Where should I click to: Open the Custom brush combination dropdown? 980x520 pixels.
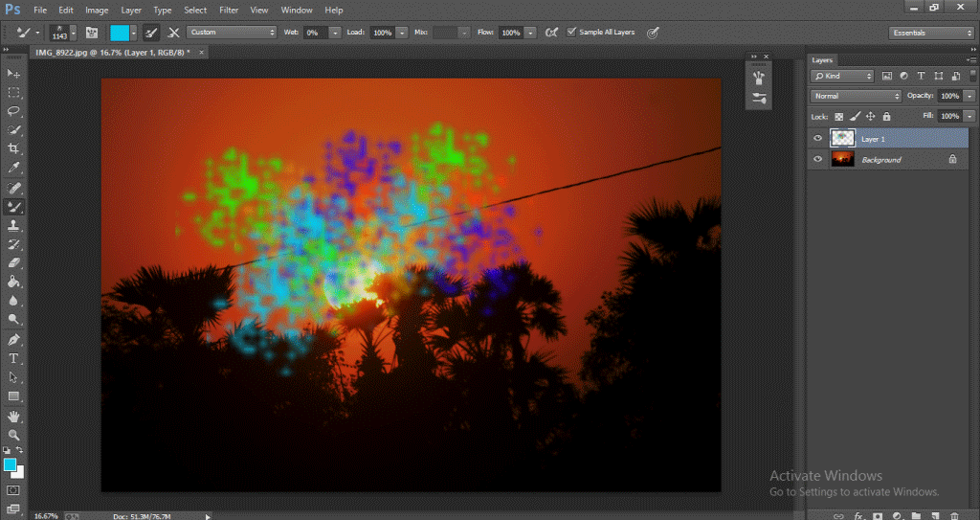(x=232, y=32)
